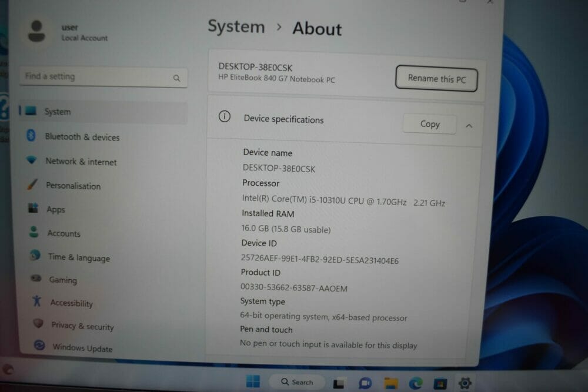Click the Find a setting search box
The image size is (588, 392).
pos(103,77)
